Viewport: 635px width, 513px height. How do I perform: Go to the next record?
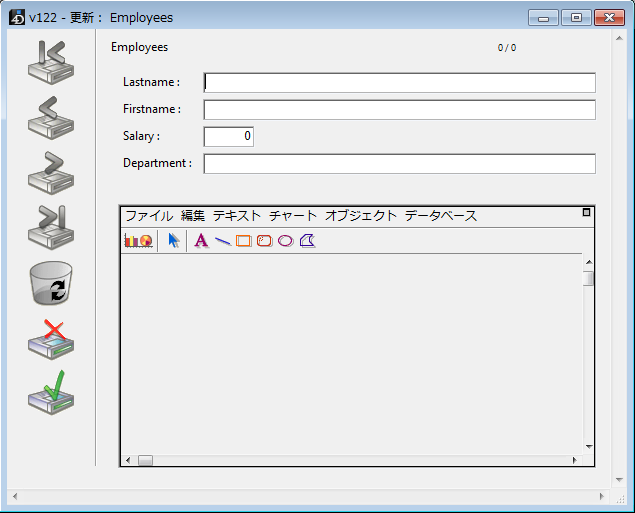pos(51,172)
